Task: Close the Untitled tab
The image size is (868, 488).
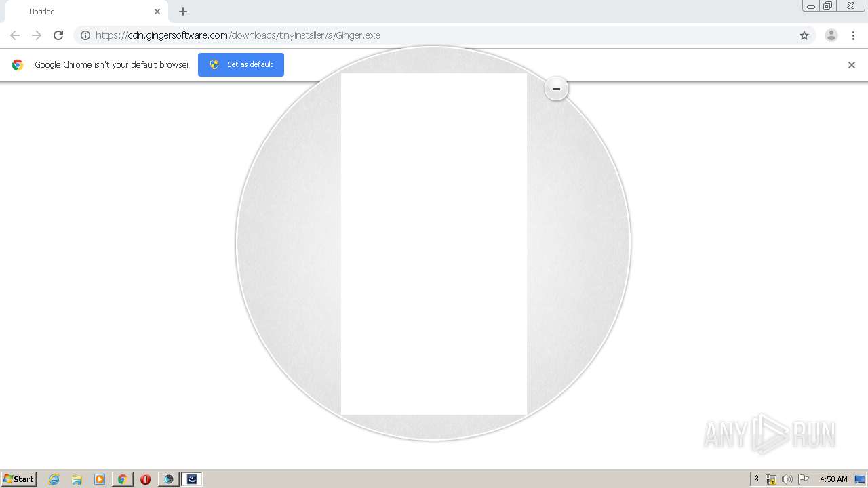Action: click(157, 12)
